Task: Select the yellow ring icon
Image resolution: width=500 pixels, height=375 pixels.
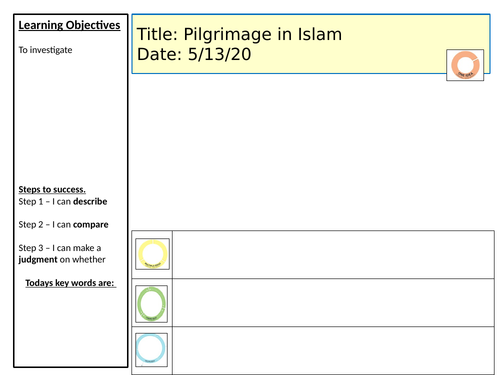Action: tap(152, 254)
